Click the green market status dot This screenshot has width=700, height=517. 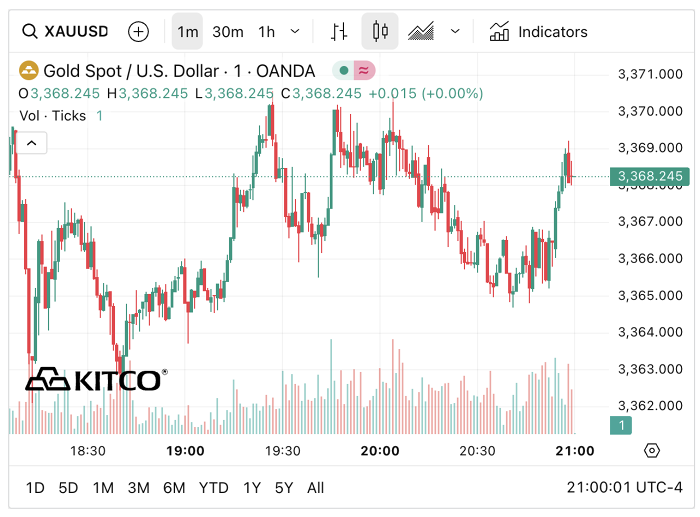pyautogui.click(x=343, y=71)
